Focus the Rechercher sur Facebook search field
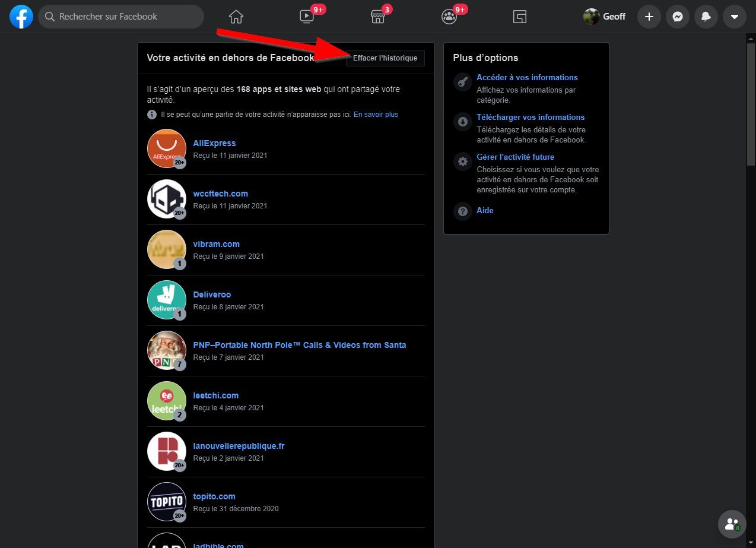Image resolution: width=756 pixels, height=548 pixels. click(x=121, y=17)
